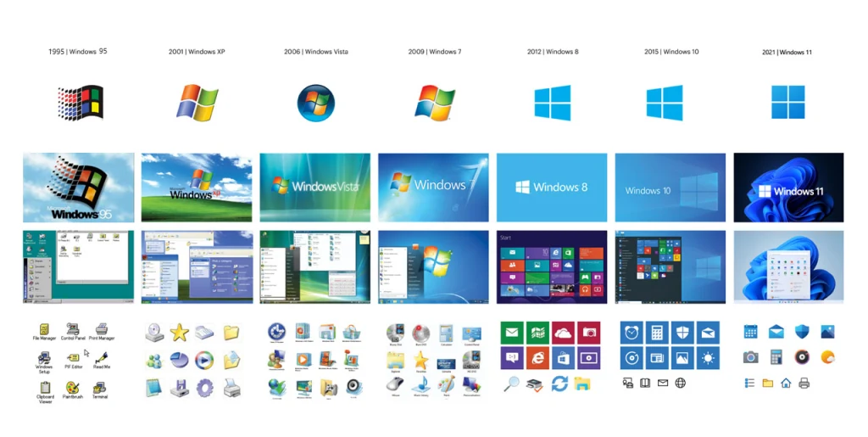This screenshot has height=437, width=868.
Task: Click the Windows 11 vinyl Media Player icon
Action: click(802, 357)
